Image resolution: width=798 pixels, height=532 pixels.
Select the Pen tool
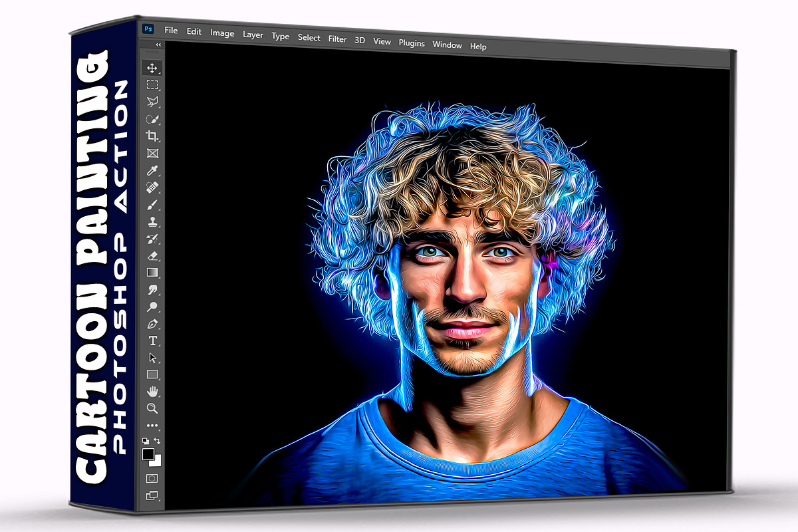(152, 324)
